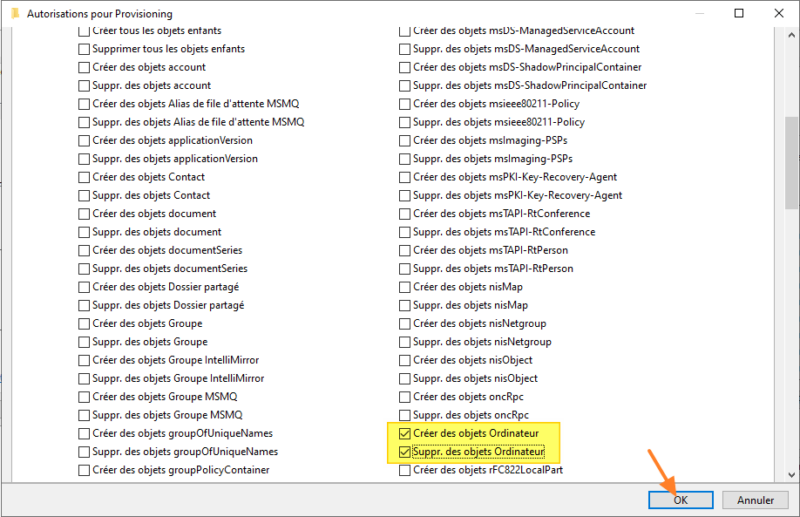The width and height of the screenshot is (800, 517).
Task: Enable Créer des objets msImaging-PSPs
Action: pyautogui.click(x=405, y=141)
